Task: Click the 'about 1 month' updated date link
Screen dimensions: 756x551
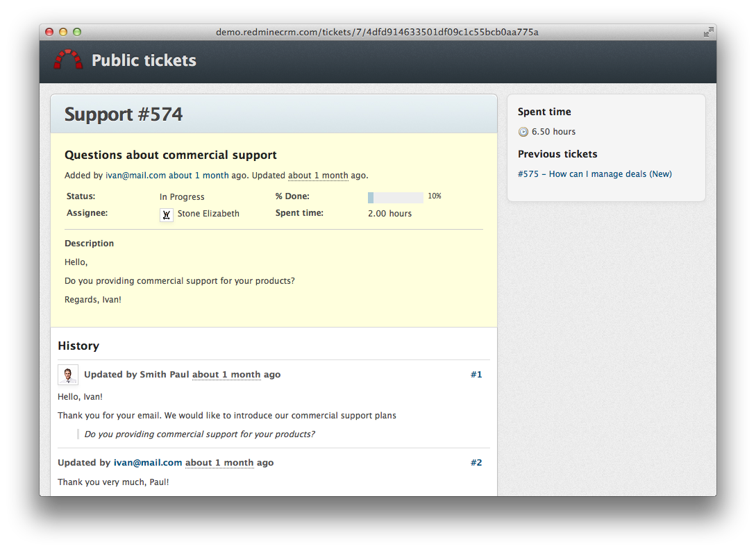Action: [318, 175]
